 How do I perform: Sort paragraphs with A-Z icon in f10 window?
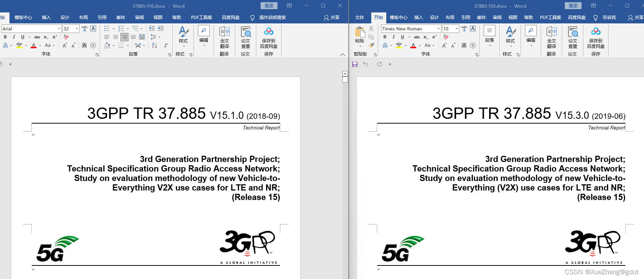[154, 45]
